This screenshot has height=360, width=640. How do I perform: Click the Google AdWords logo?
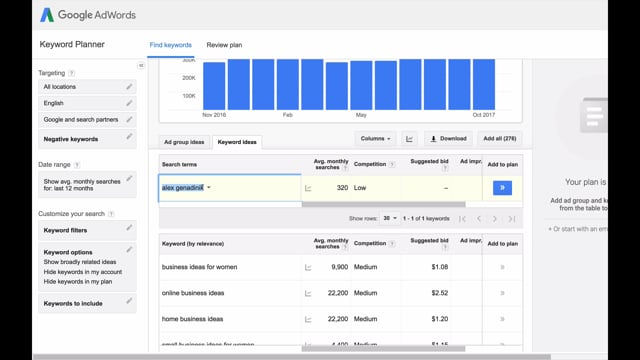point(88,15)
